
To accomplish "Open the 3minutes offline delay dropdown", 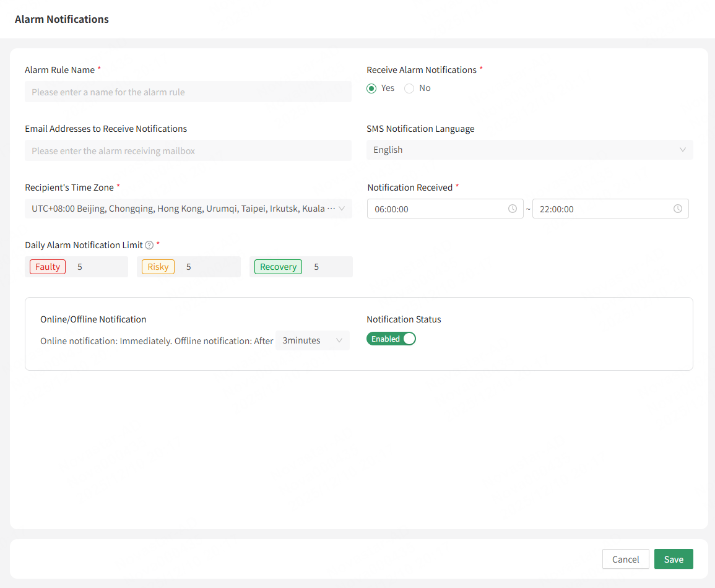I will (312, 340).
